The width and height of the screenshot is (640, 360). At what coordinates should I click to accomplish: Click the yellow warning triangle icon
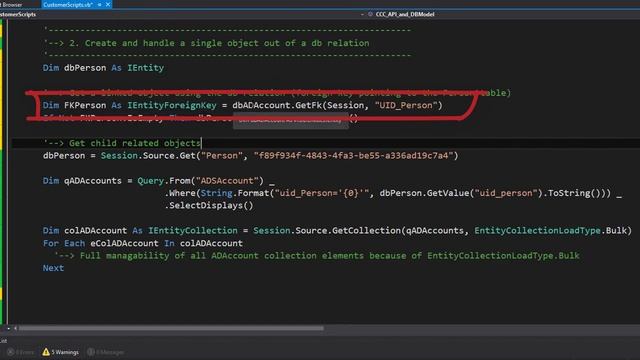click(46, 352)
